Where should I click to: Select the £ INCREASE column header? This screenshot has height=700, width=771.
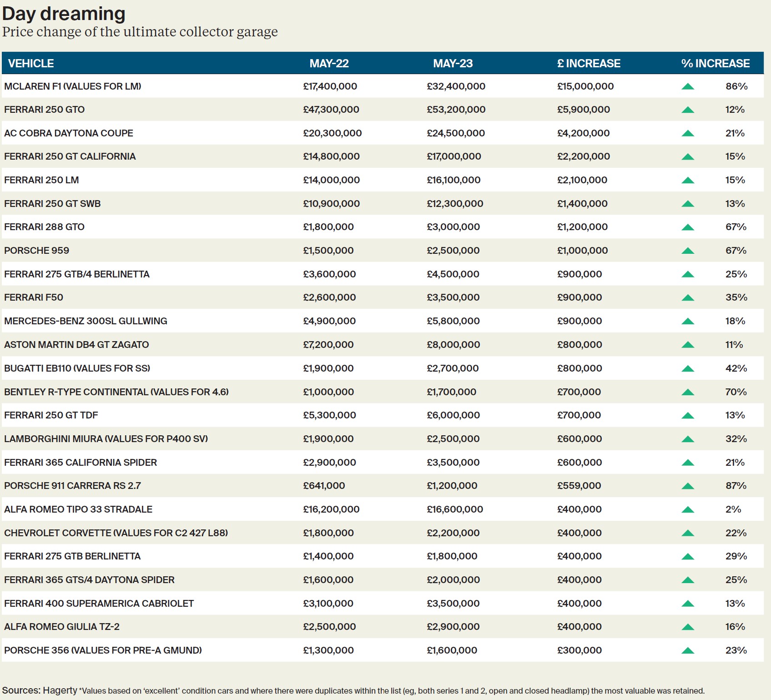(x=589, y=63)
